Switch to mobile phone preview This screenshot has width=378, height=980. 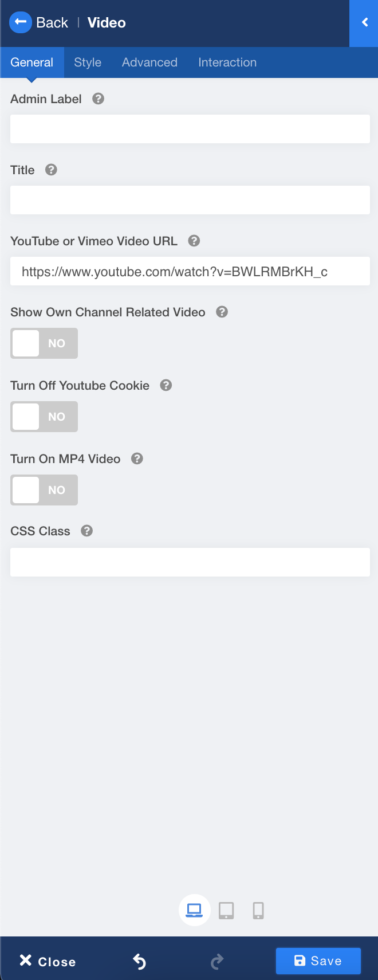258,910
